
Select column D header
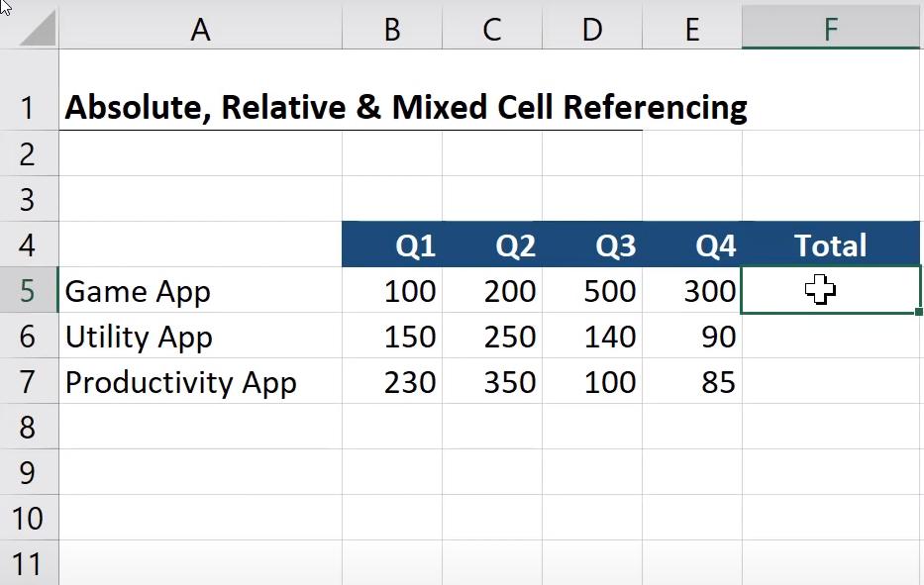coord(592,29)
